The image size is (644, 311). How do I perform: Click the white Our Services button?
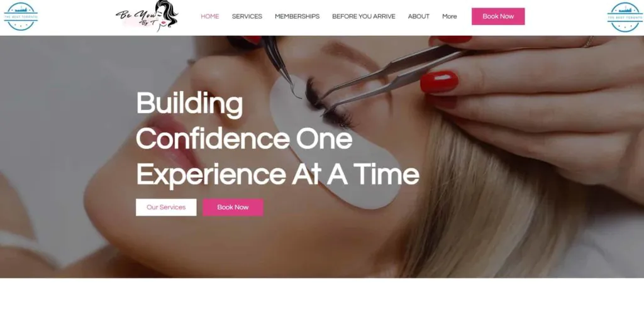click(x=166, y=207)
